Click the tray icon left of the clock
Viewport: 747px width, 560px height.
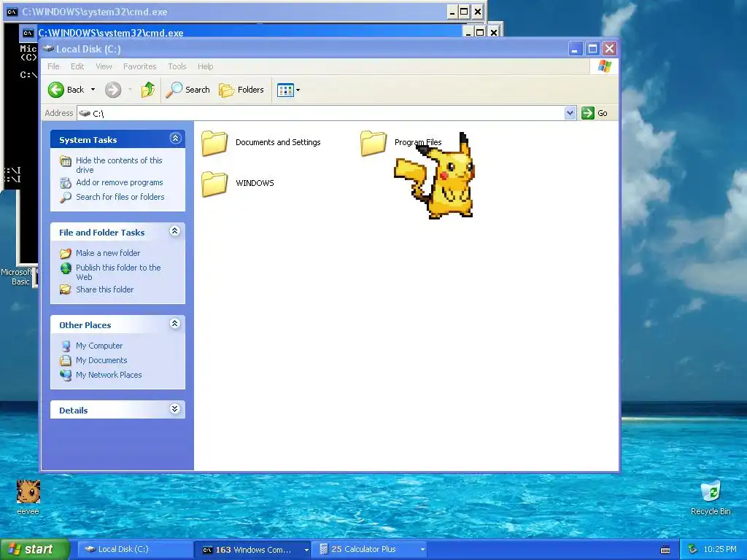692,549
